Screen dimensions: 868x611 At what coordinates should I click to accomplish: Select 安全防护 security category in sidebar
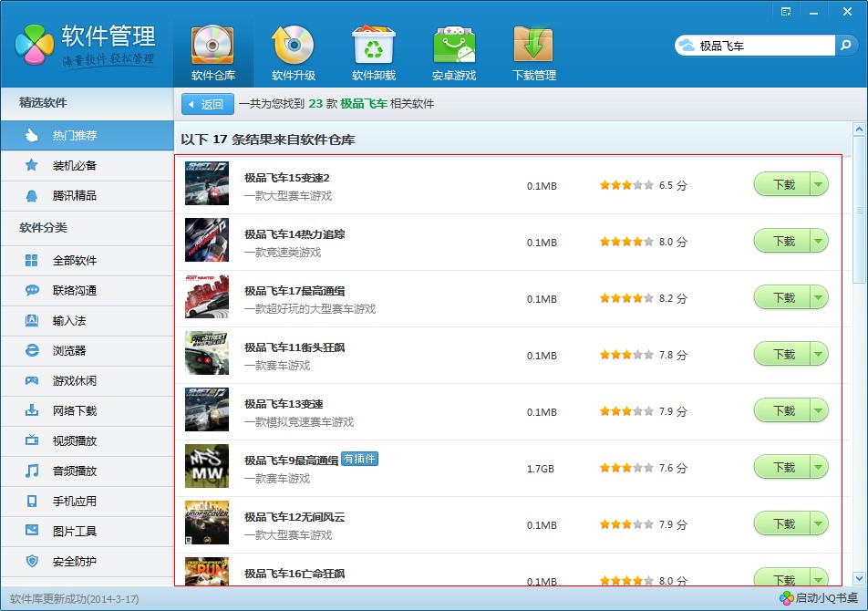pyautogui.click(x=73, y=561)
